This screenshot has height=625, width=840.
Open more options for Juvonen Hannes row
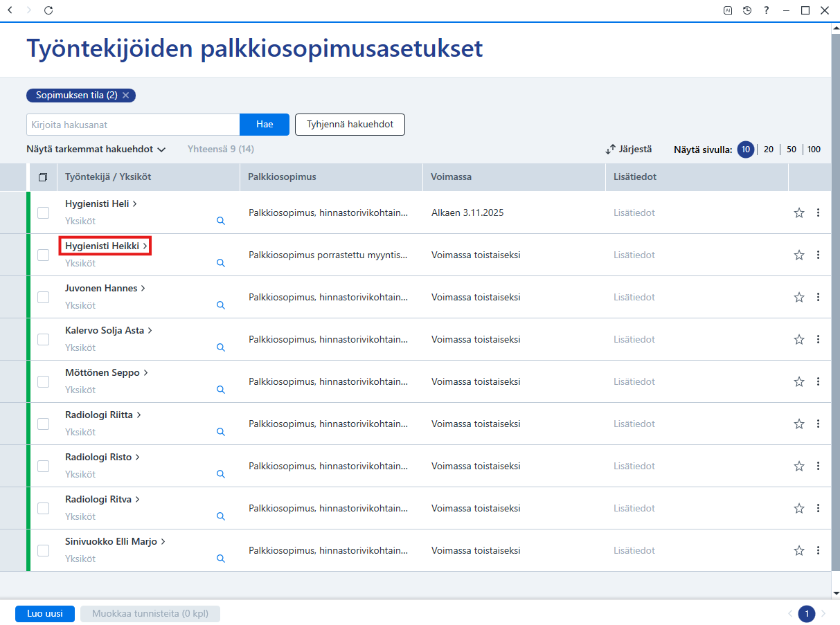pos(818,297)
